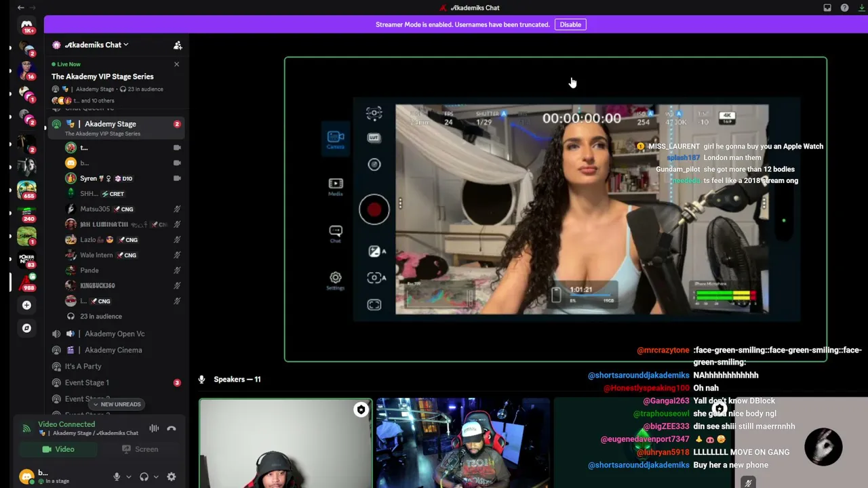868x488 pixels.
Task: Focus the white-background speaker video tile
Action: [x=285, y=443]
